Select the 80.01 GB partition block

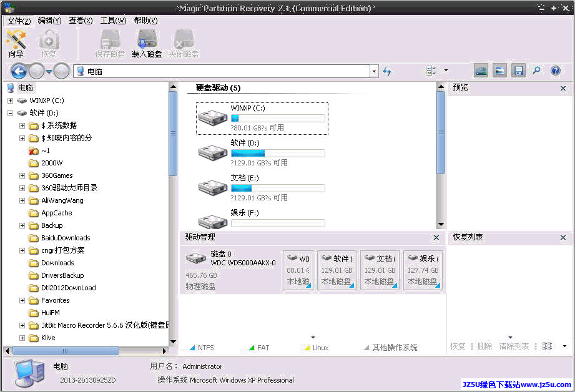point(298,270)
